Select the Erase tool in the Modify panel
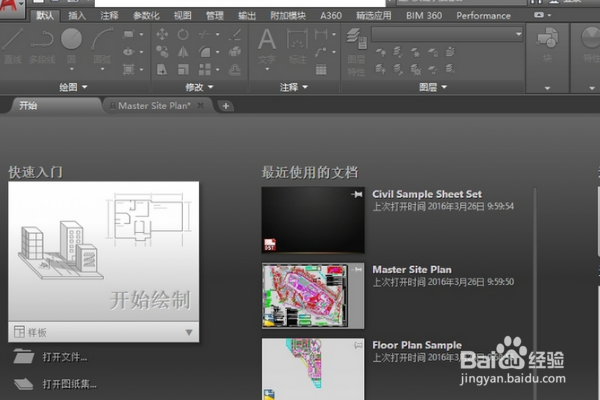The image size is (600, 400). click(234, 34)
